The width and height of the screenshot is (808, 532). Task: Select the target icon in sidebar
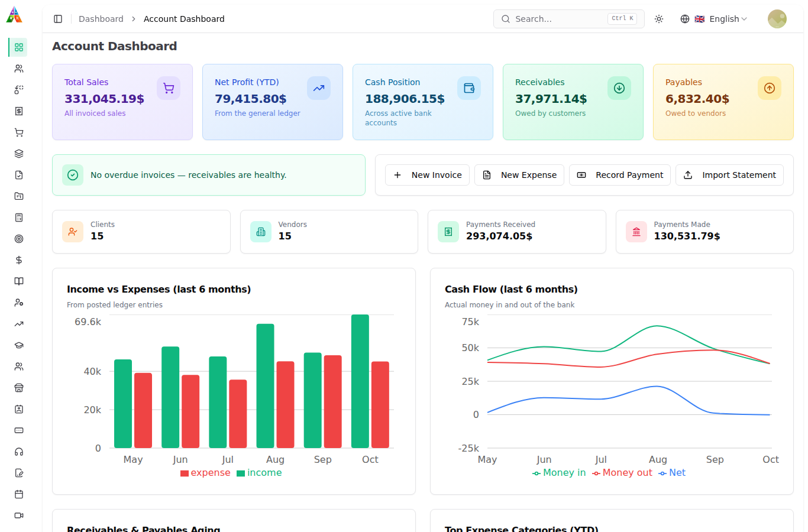(x=19, y=239)
